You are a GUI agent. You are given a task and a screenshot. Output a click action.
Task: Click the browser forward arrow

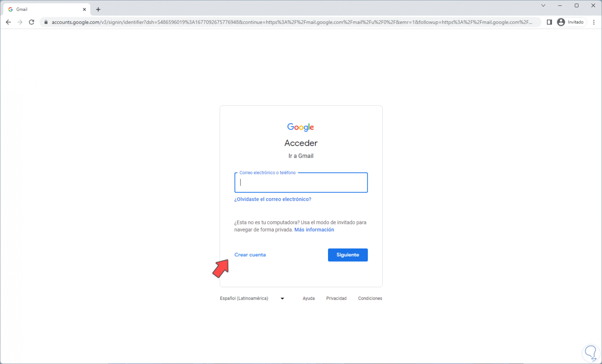click(x=20, y=22)
